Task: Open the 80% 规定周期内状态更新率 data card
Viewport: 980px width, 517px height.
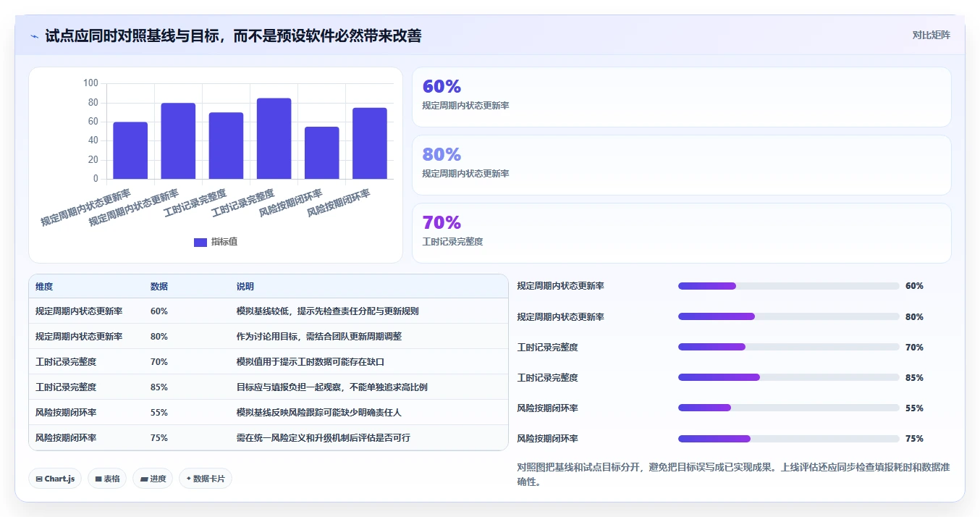Action: 681,165
